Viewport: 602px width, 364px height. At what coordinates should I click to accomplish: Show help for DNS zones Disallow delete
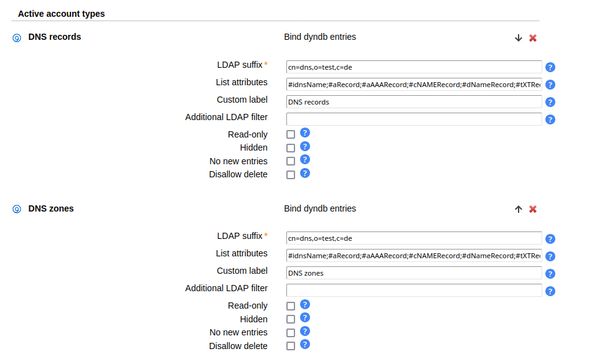click(305, 345)
